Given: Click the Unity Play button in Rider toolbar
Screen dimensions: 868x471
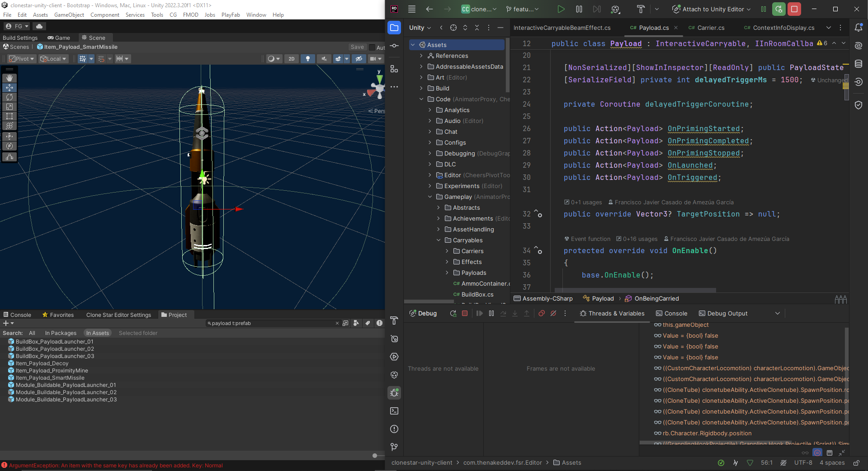Looking at the screenshot, I should (561, 9).
